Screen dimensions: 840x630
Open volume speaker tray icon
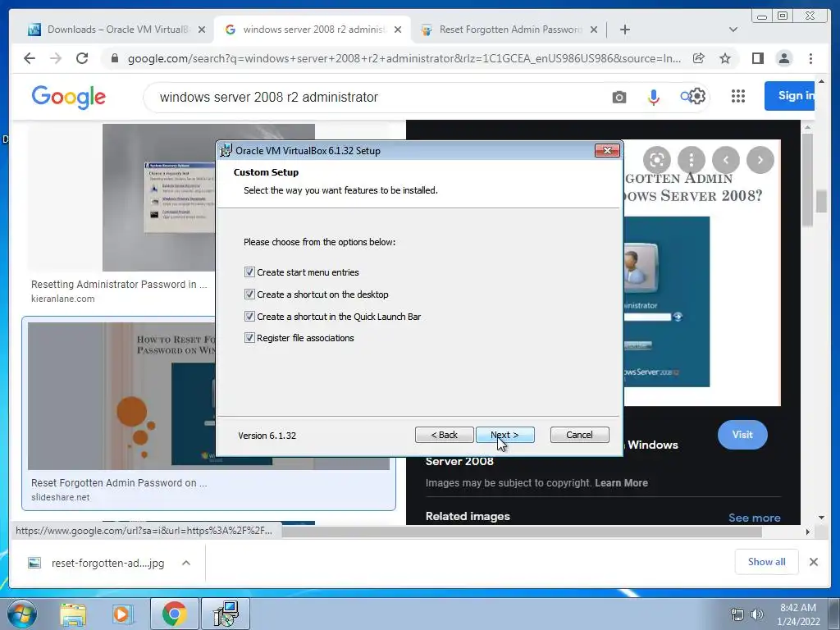point(757,614)
